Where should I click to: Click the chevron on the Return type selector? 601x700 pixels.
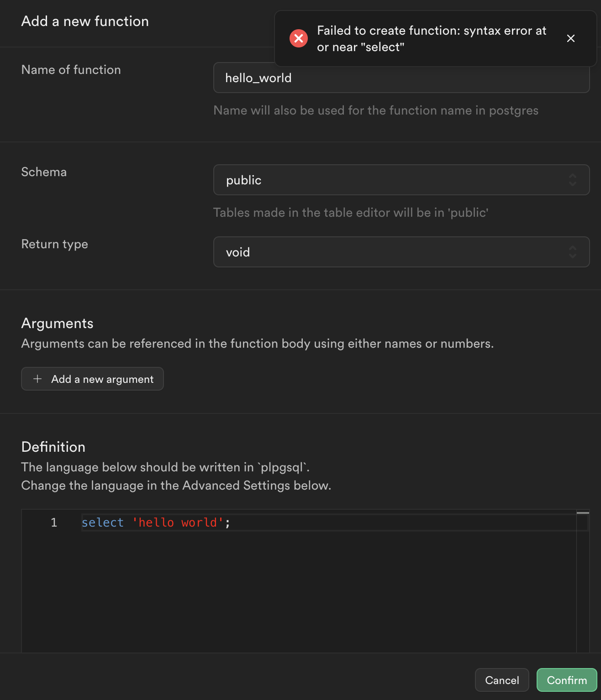point(573,252)
